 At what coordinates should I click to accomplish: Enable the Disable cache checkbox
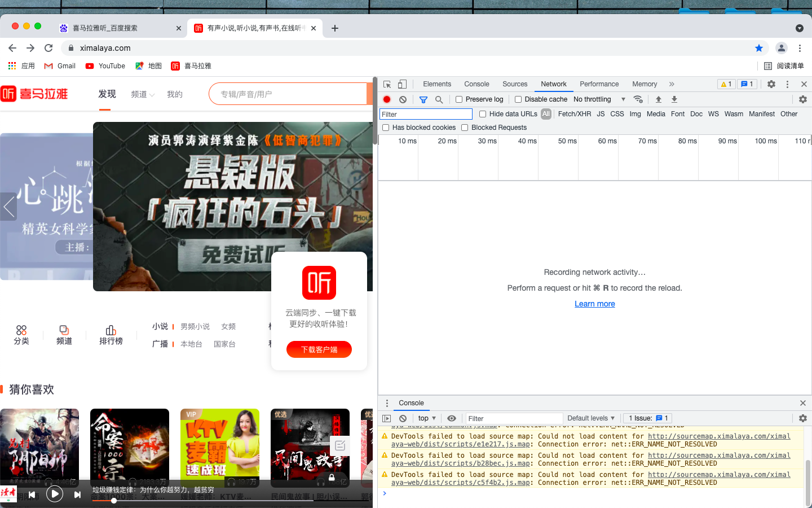point(518,99)
